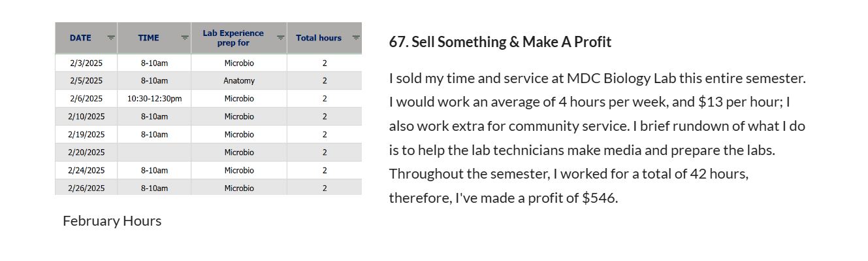Open the Total hours filter icon
Viewport: 868px width, 261px height.
click(x=356, y=38)
